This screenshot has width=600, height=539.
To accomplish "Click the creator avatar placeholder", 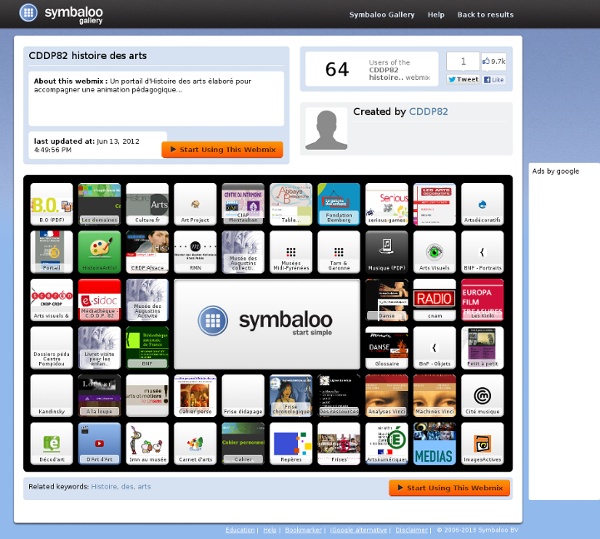I will (x=326, y=129).
